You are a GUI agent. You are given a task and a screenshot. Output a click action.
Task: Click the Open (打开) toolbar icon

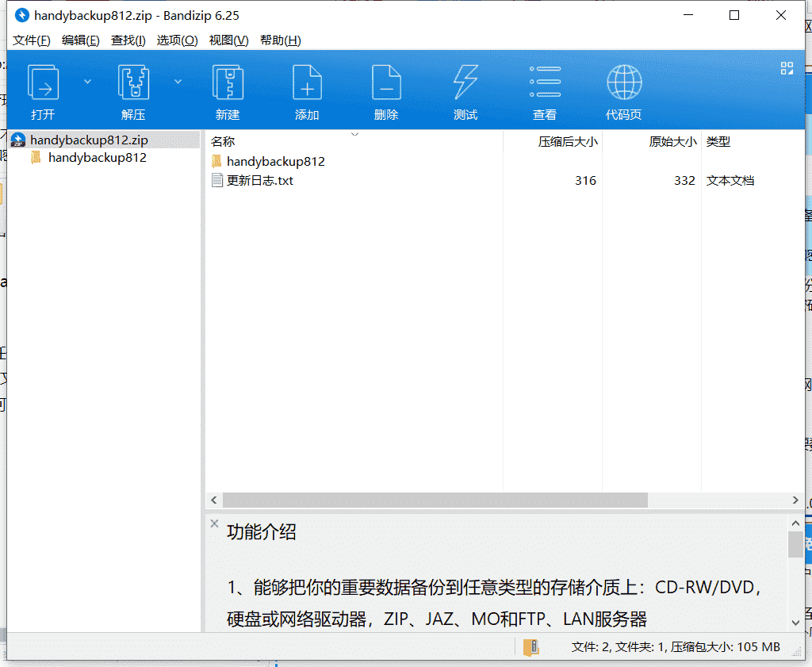tap(43, 82)
